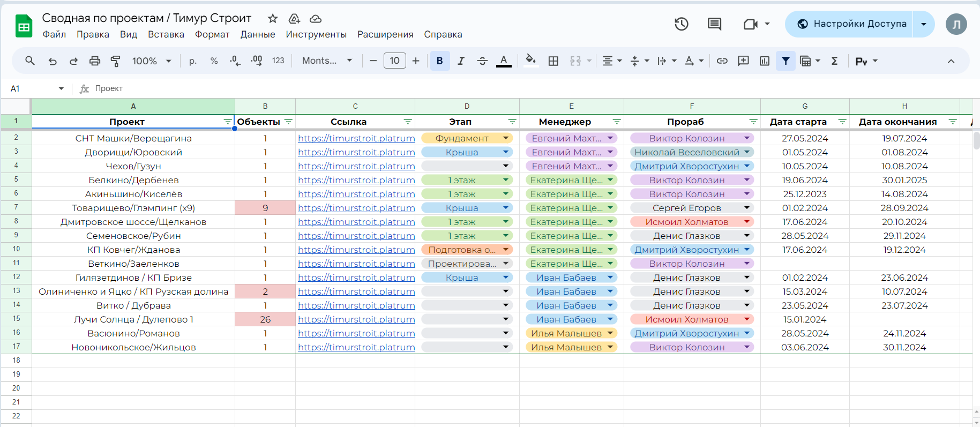
Task: Expand the Name box dropdown
Action: (61, 89)
